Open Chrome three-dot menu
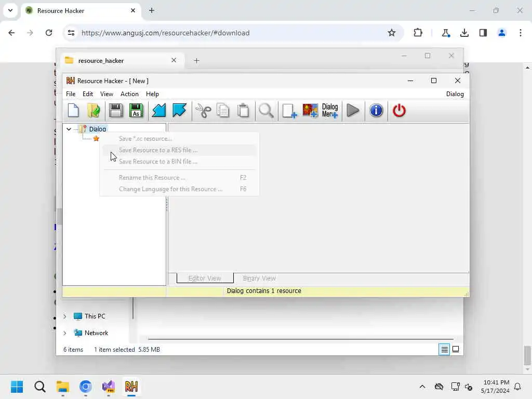This screenshot has width=532, height=399. (x=521, y=33)
